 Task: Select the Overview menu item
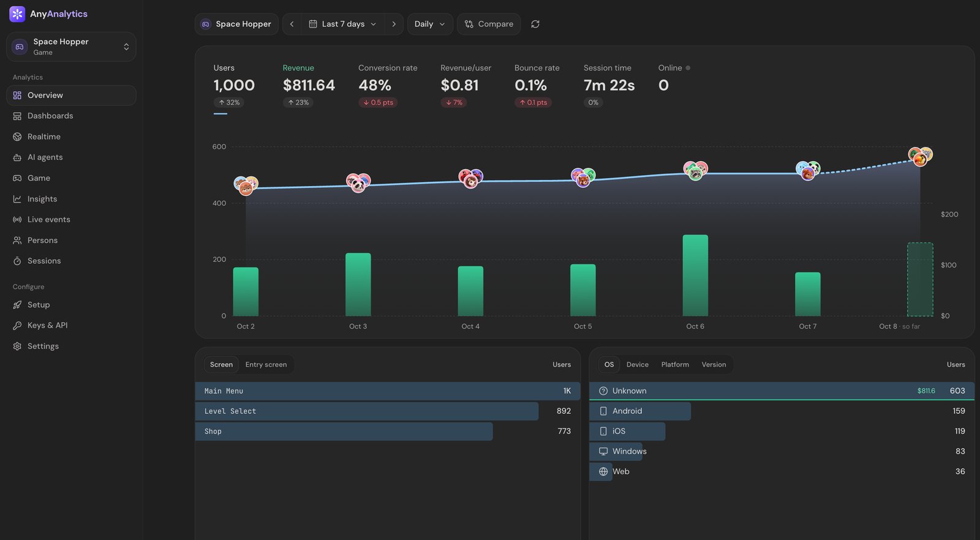[x=71, y=96]
